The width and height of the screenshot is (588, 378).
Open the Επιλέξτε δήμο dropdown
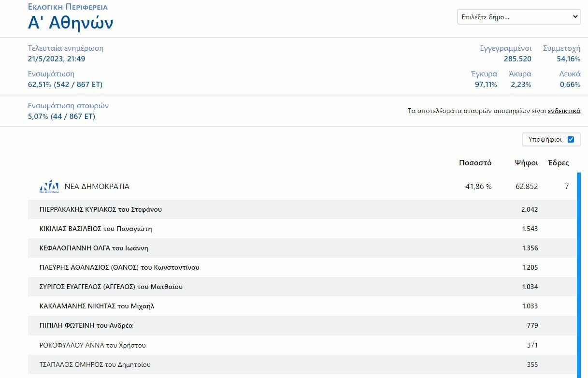pos(518,17)
